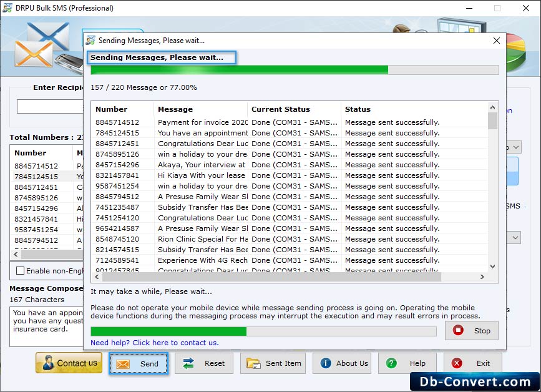This screenshot has height=392, width=541.
Task: Select dialog row with number 9587451254
Action: pyautogui.click(x=290, y=186)
